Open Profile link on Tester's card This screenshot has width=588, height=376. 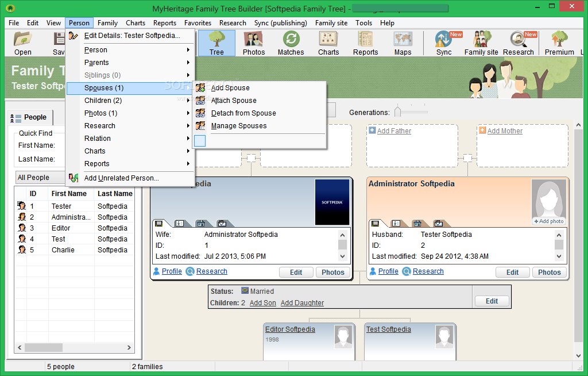tap(172, 271)
